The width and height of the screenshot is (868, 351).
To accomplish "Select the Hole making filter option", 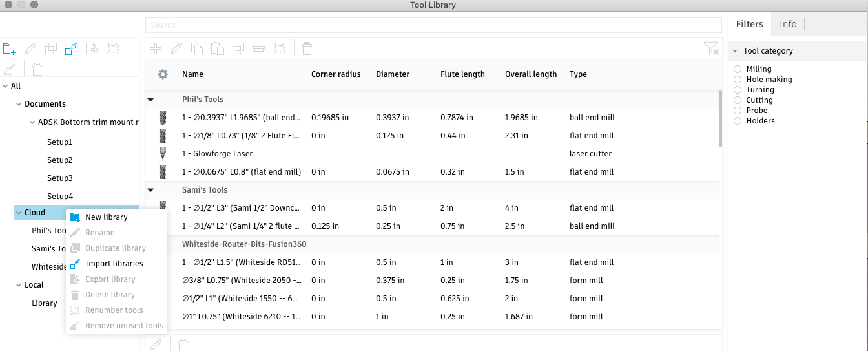I will [x=738, y=80].
